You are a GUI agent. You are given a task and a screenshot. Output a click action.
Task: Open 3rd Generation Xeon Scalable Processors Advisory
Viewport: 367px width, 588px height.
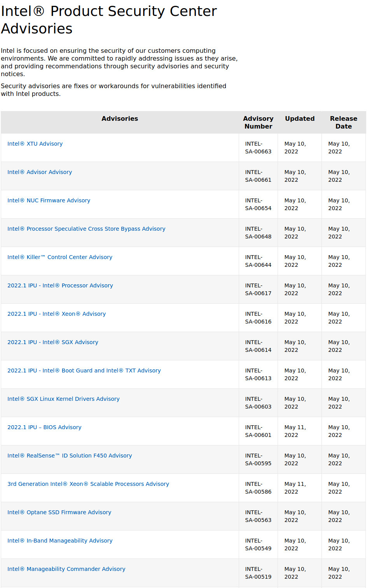pos(88,484)
